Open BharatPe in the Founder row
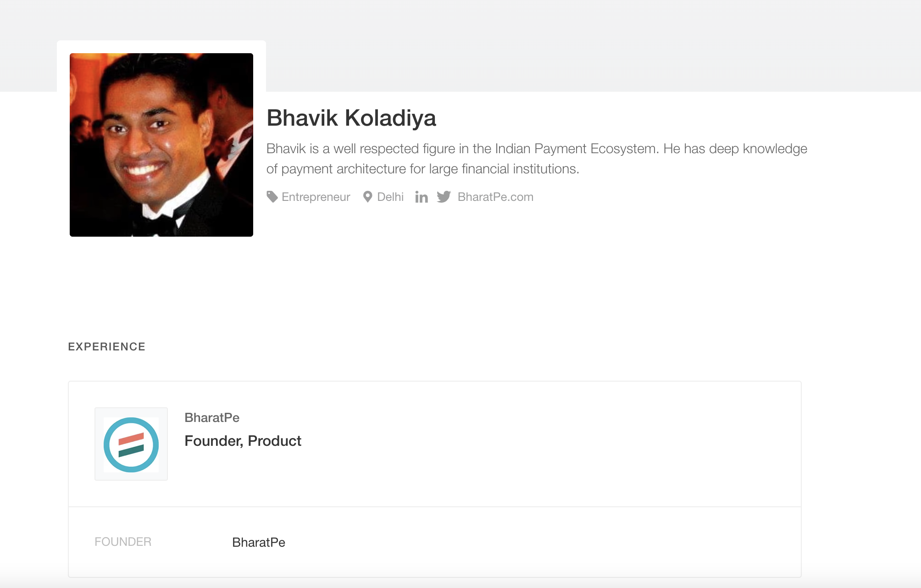921x588 pixels. coord(259,542)
